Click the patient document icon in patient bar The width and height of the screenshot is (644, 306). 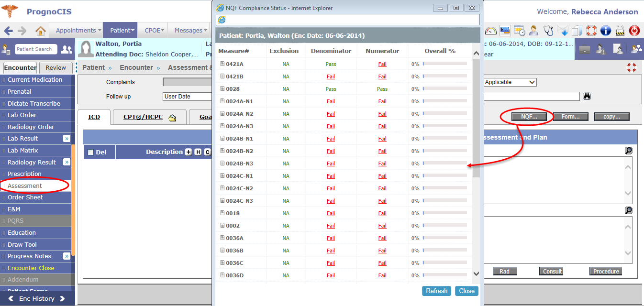(618, 49)
